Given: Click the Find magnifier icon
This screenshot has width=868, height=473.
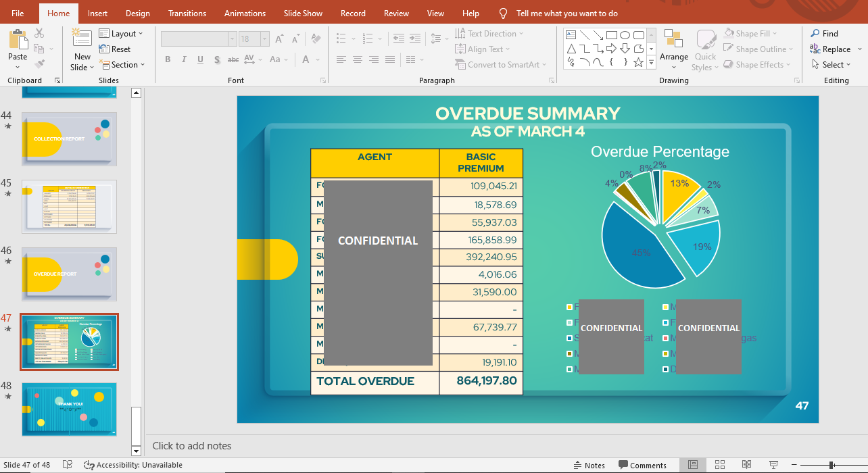Looking at the screenshot, I should click(x=815, y=34).
